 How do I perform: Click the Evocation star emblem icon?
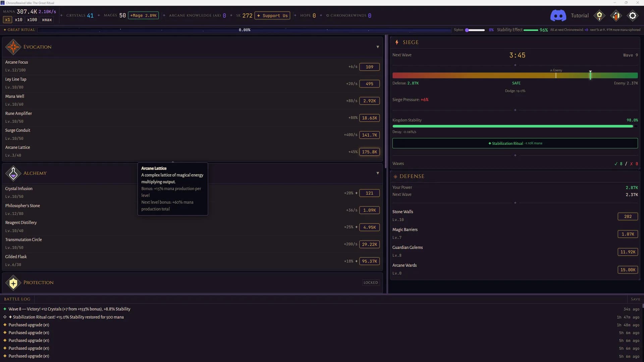pyautogui.click(x=13, y=47)
